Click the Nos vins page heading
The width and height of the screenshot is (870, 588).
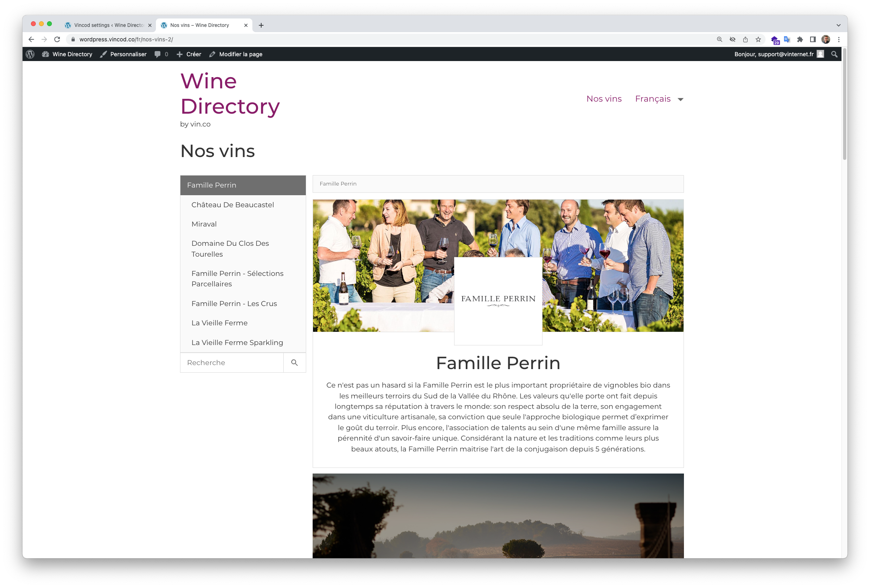[x=217, y=151]
